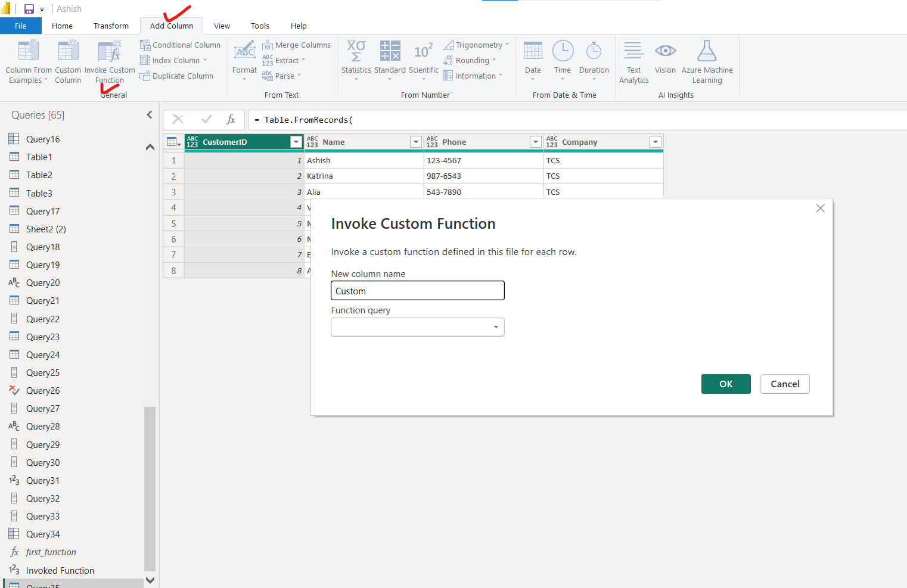Open the Function query dropdown

coord(495,327)
